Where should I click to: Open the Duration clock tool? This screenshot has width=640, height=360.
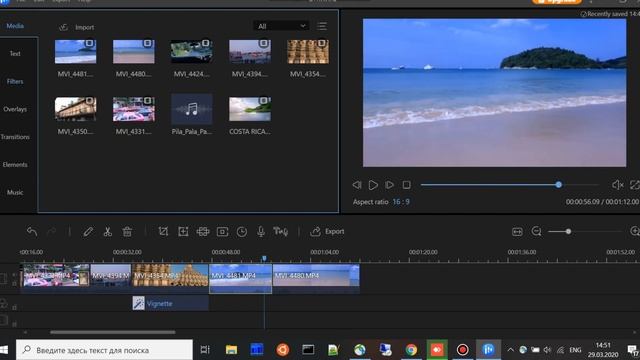tap(242, 232)
